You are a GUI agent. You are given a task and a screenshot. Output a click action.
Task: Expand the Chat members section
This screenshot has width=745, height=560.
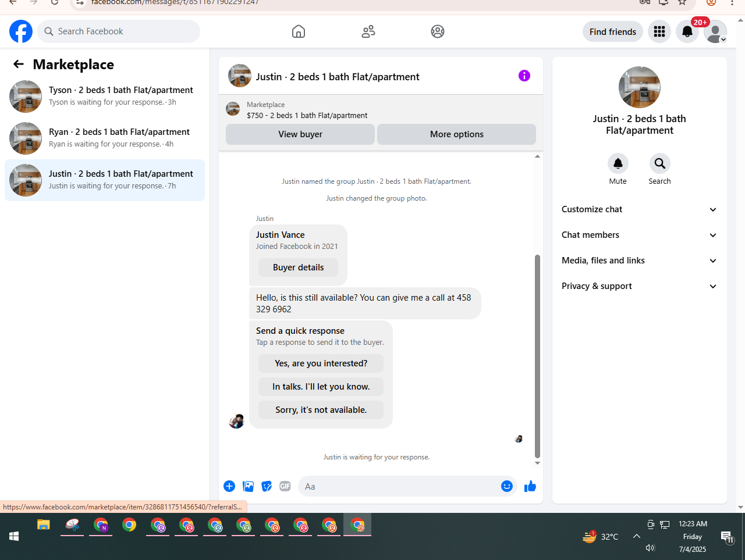point(639,235)
